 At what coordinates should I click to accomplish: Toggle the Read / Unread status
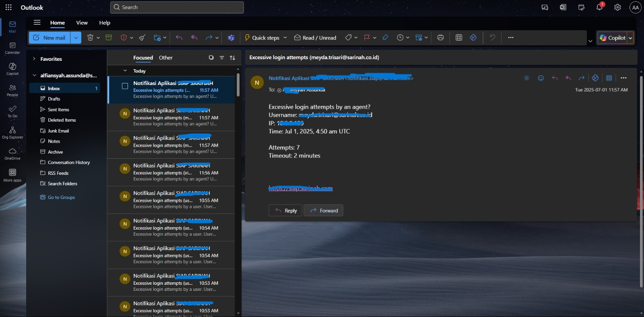[315, 37]
